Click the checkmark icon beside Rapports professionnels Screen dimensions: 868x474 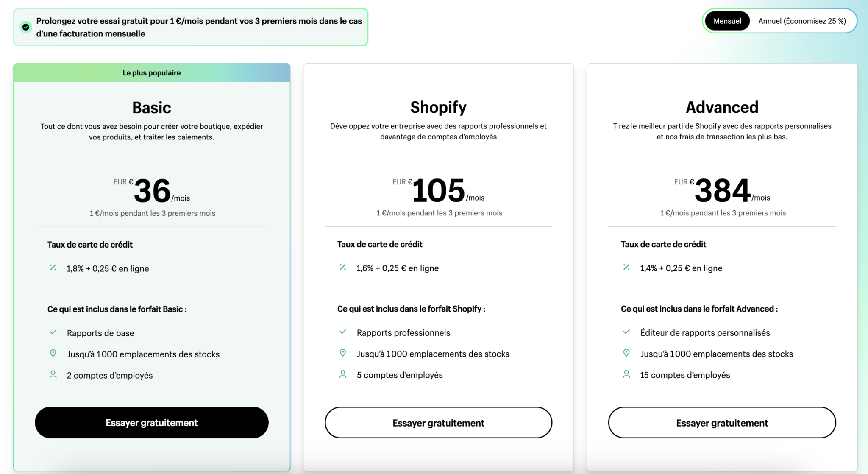[x=343, y=332]
